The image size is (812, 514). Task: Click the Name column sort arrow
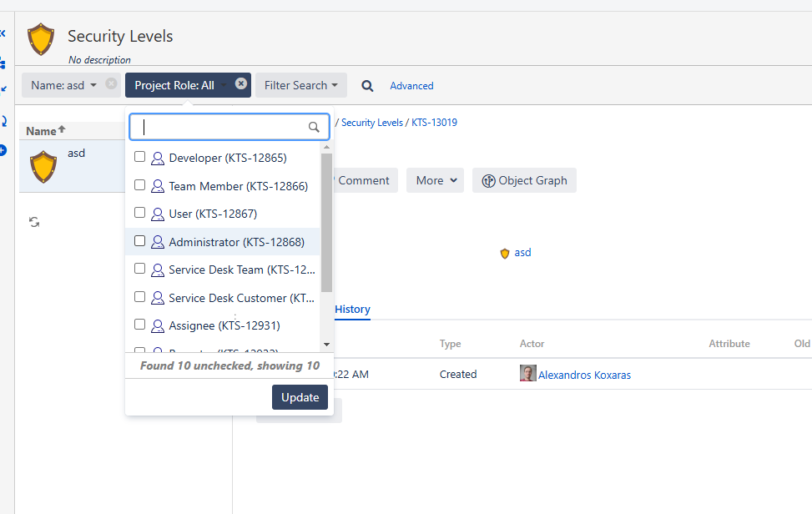(x=62, y=129)
